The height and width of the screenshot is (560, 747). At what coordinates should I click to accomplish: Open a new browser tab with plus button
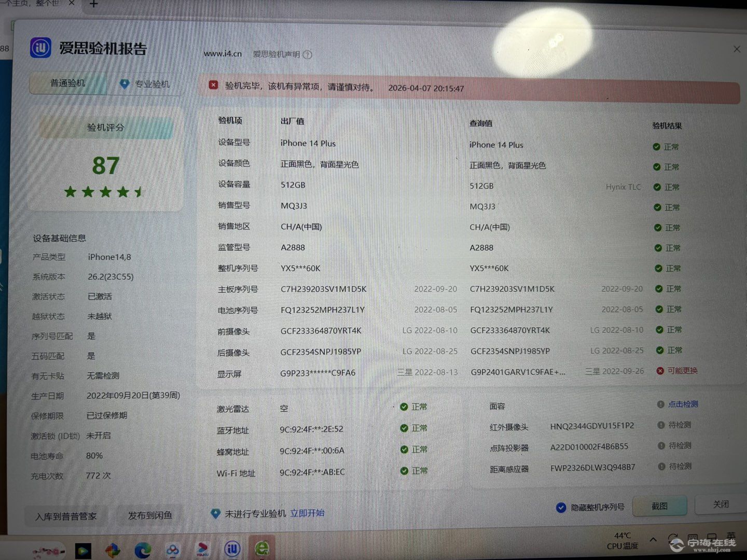tap(94, 4)
